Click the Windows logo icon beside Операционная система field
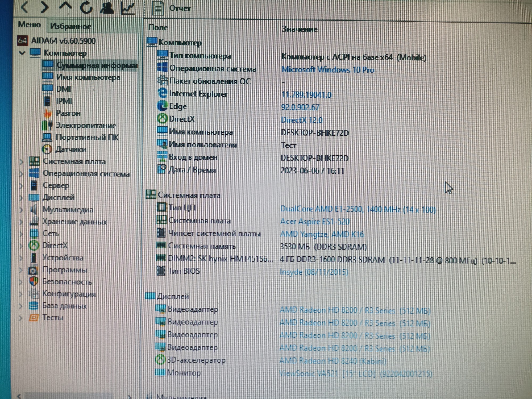This screenshot has height=399, width=532. 162,67
